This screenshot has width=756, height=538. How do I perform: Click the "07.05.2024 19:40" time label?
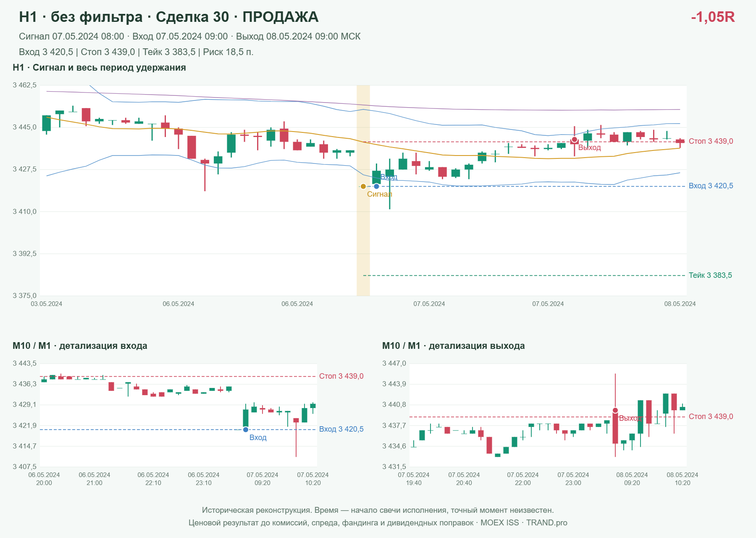coord(414,479)
